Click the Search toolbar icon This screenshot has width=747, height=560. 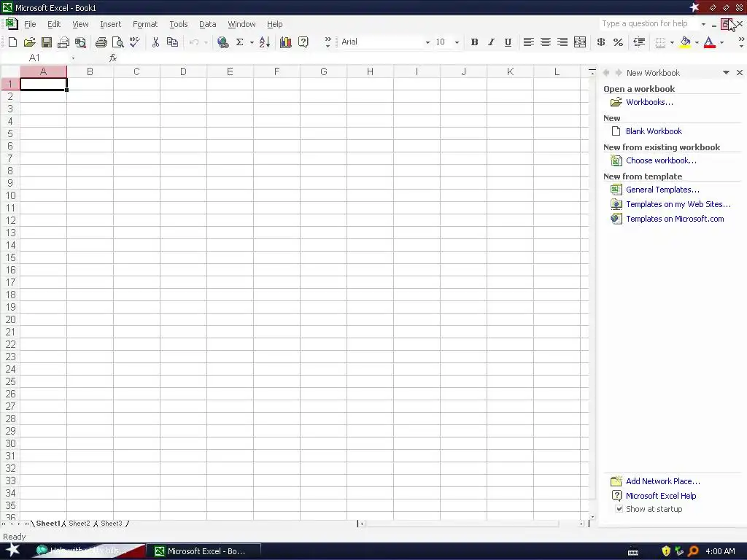(x=80, y=42)
